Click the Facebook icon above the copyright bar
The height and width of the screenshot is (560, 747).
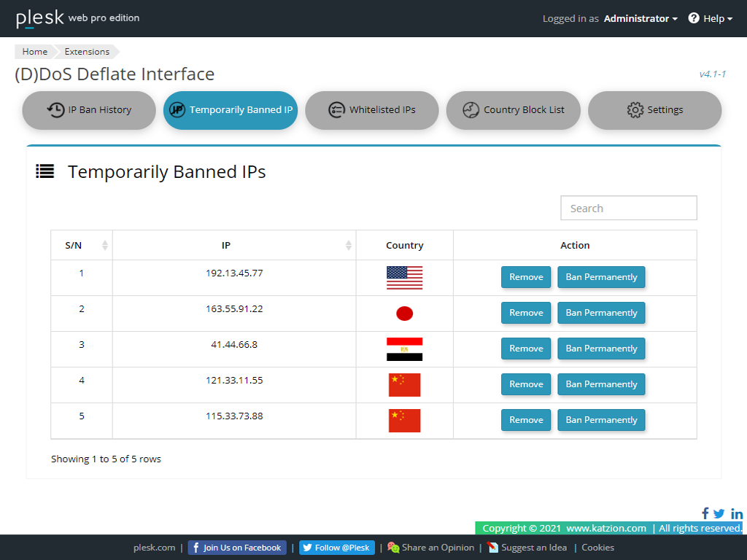pyautogui.click(x=705, y=513)
